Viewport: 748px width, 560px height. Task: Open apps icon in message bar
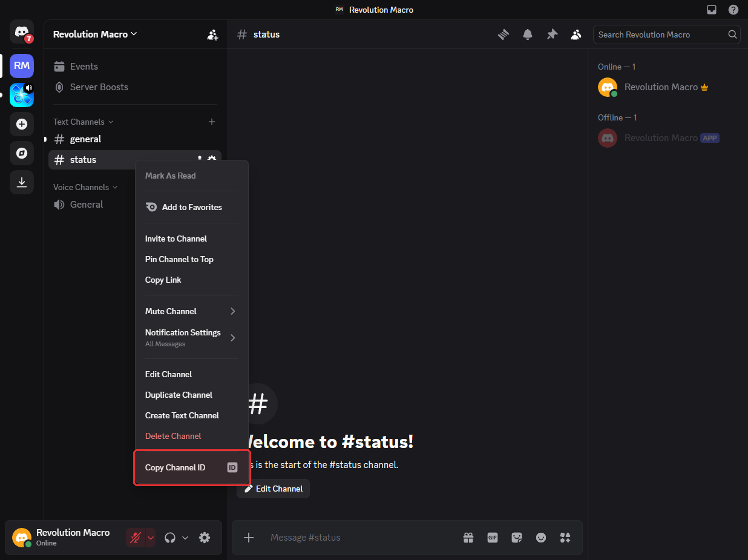(565, 538)
